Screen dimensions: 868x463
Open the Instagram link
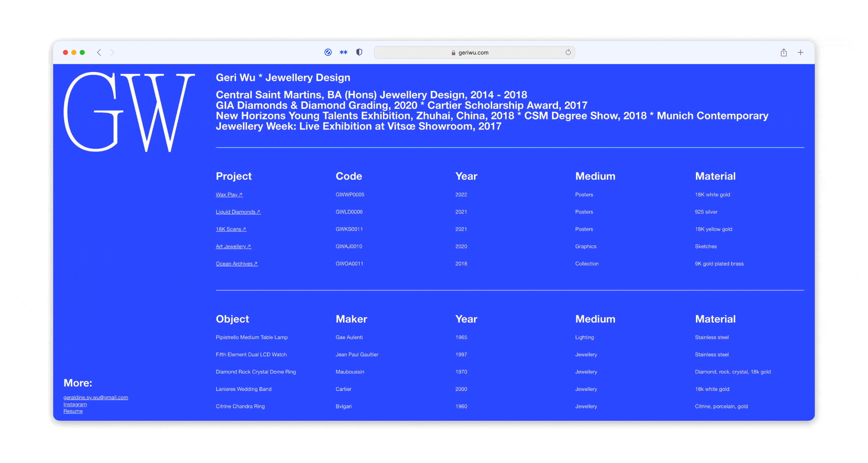click(75, 404)
